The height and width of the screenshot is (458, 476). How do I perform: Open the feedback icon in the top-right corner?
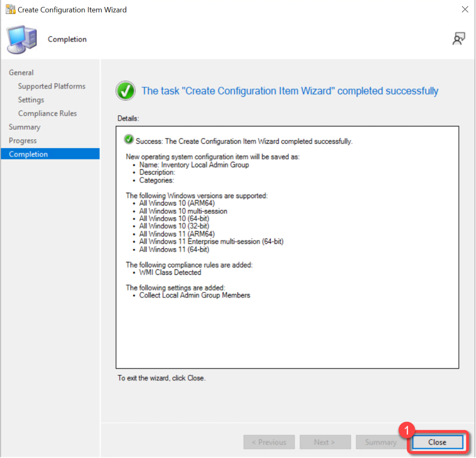[x=458, y=40]
